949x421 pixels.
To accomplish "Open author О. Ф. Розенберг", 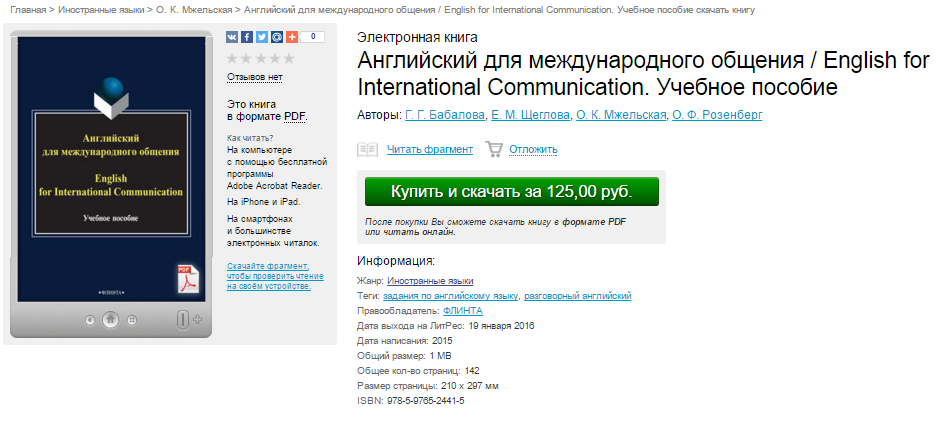I will [717, 115].
